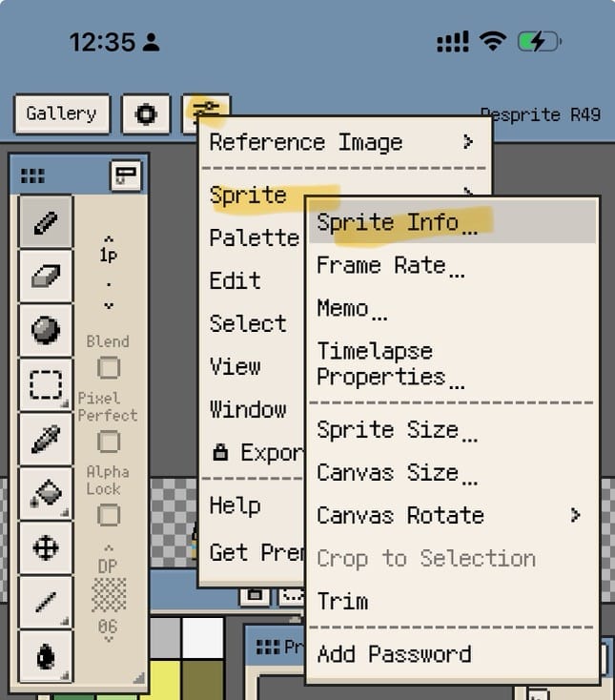Toggle the Pixel Perfect checkbox

coord(110,441)
